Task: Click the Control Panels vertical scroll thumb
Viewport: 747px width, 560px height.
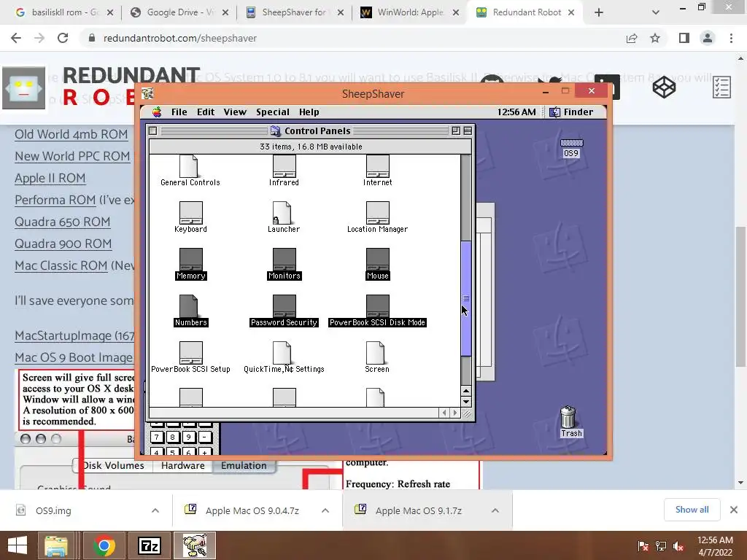Action: [x=466, y=298]
